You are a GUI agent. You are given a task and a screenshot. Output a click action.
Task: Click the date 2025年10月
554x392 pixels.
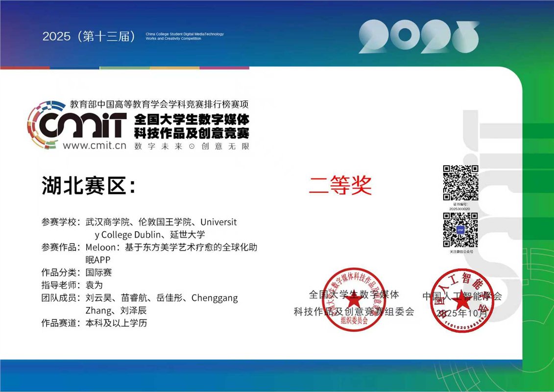pos(461,313)
